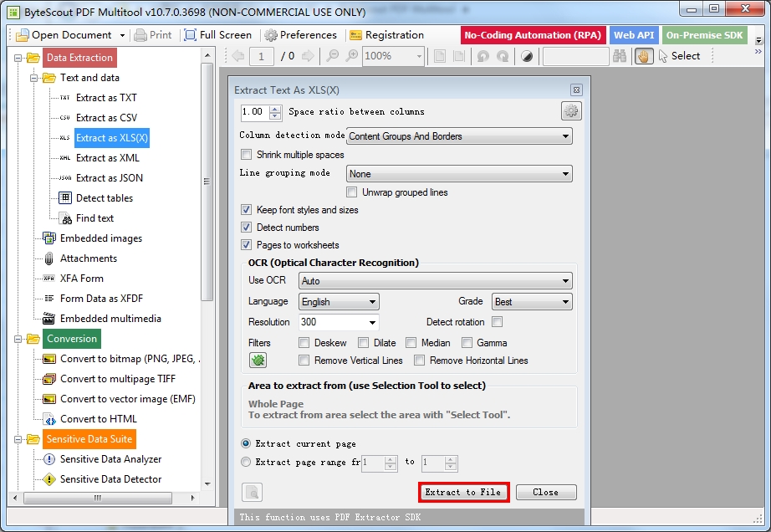The image size is (771, 532).
Task: Collapse the Data Extraction tree node
Action: tap(18, 58)
